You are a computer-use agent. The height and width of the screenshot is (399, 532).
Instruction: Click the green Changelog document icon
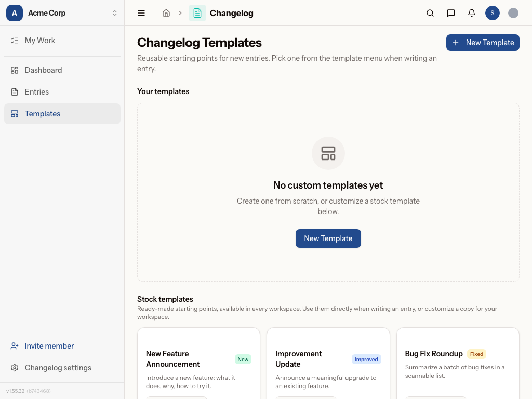[197, 13]
